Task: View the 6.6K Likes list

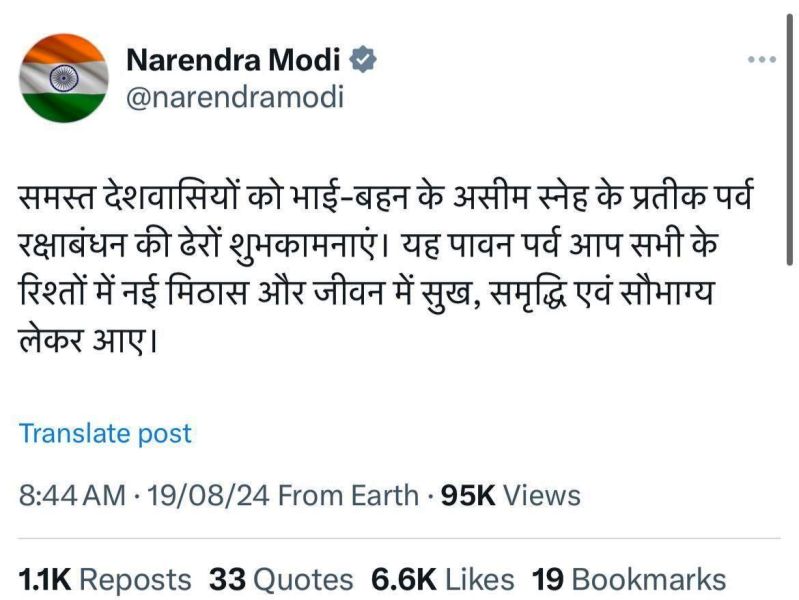Action: point(443,579)
